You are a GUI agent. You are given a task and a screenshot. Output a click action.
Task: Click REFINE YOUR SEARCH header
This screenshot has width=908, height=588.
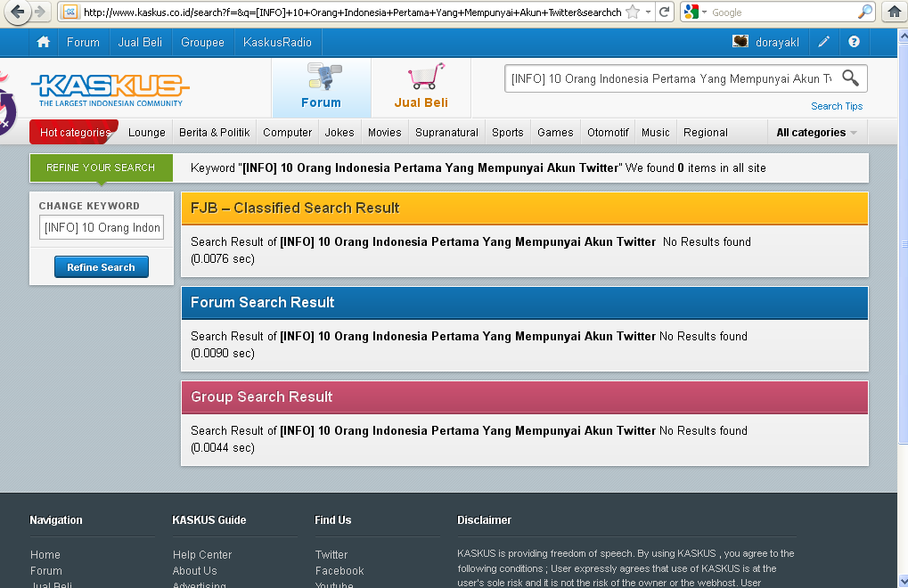102,167
